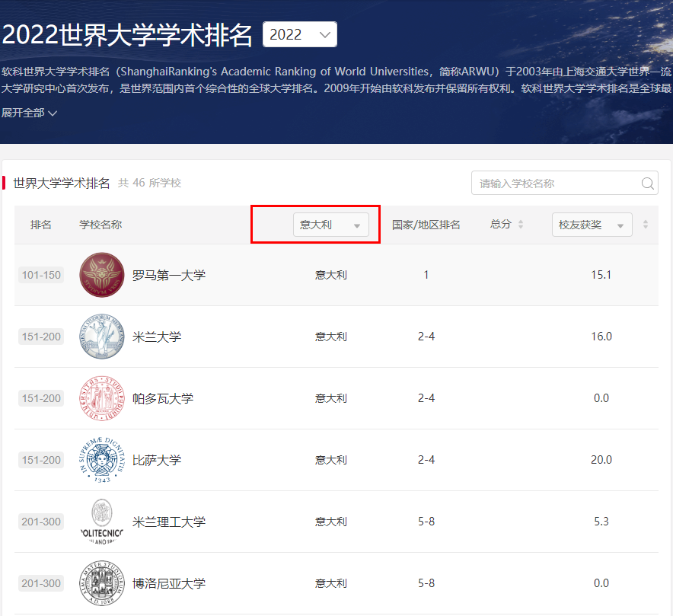The image size is (673, 616).
Task: Open the 意大利 country filter dropdown
Action: pyautogui.click(x=330, y=225)
